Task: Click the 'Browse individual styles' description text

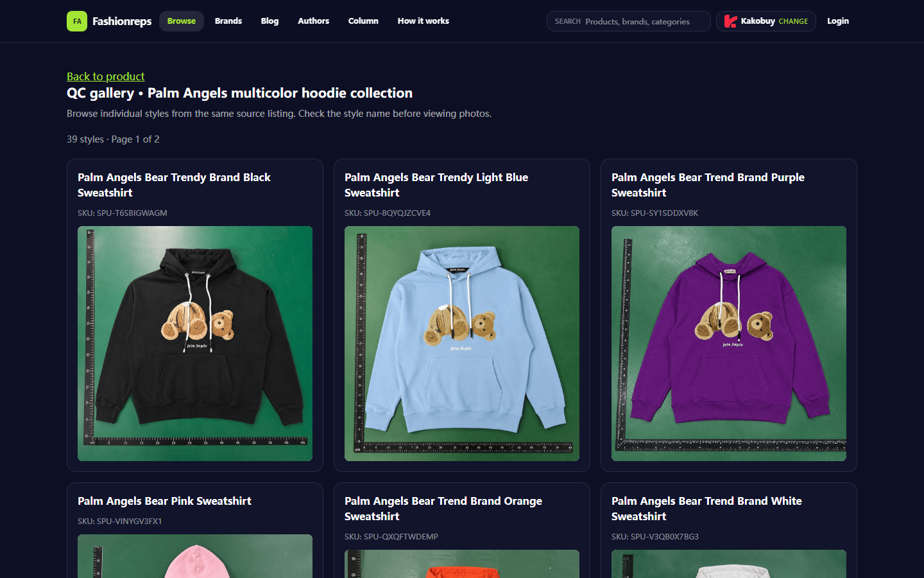Action: (279, 114)
